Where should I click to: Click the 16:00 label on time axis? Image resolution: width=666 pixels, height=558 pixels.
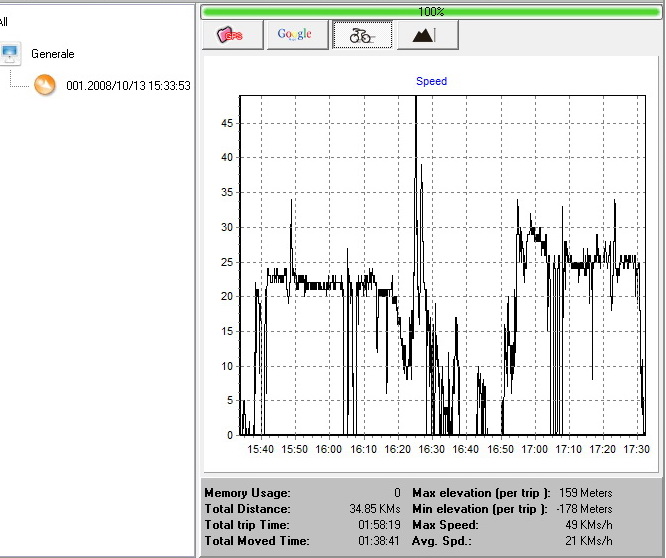click(328, 450)
